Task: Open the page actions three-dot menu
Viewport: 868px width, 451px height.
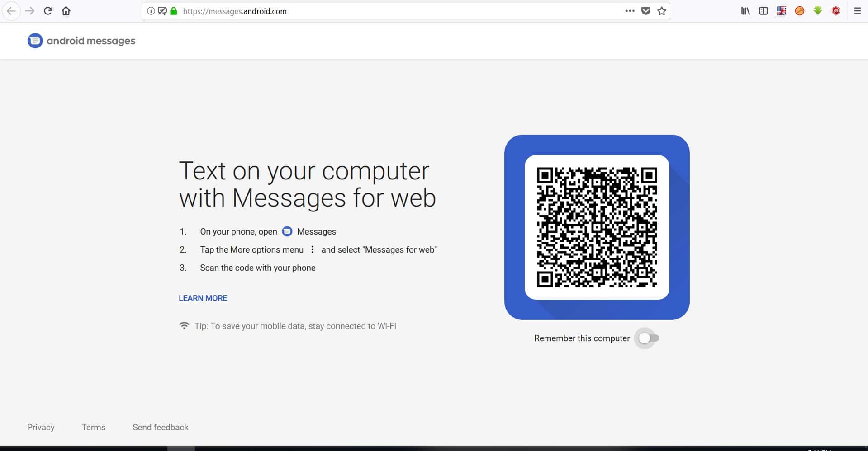Action: point(630,11)
